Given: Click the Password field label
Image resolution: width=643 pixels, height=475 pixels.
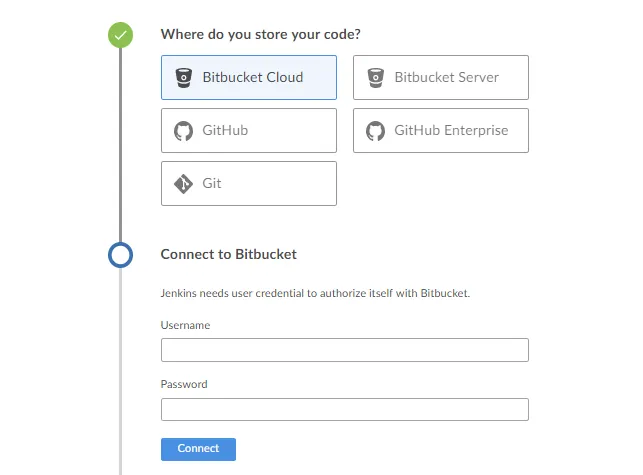Looking at the screenshot, I should (x=184, y=384).
